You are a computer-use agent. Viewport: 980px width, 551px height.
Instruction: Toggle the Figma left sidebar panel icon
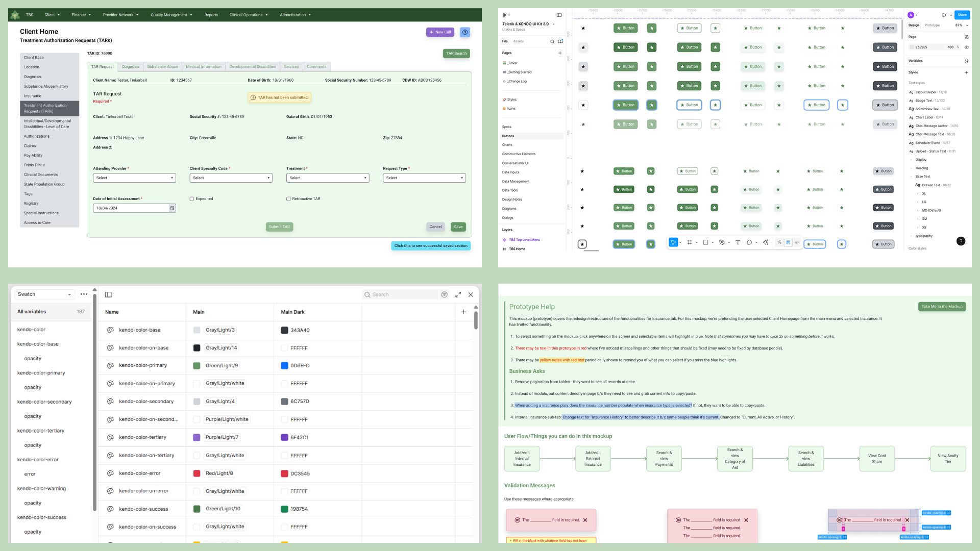point(559,15)
